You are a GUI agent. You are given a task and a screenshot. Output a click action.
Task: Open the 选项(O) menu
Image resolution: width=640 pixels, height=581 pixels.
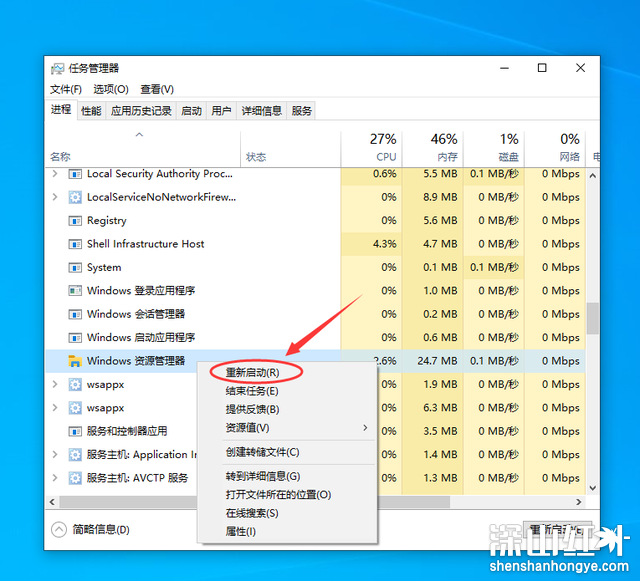pyautogui.click(x=111, y=89)
